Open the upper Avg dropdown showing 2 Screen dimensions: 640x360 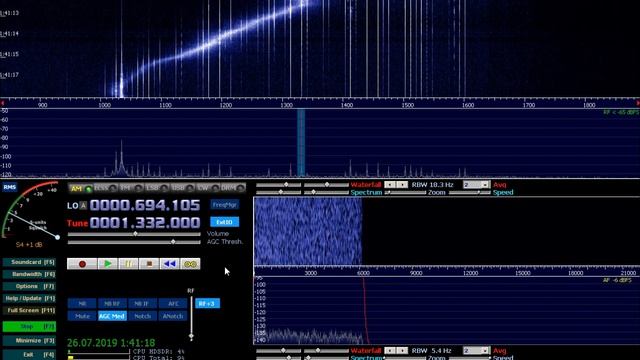[476, 185]
